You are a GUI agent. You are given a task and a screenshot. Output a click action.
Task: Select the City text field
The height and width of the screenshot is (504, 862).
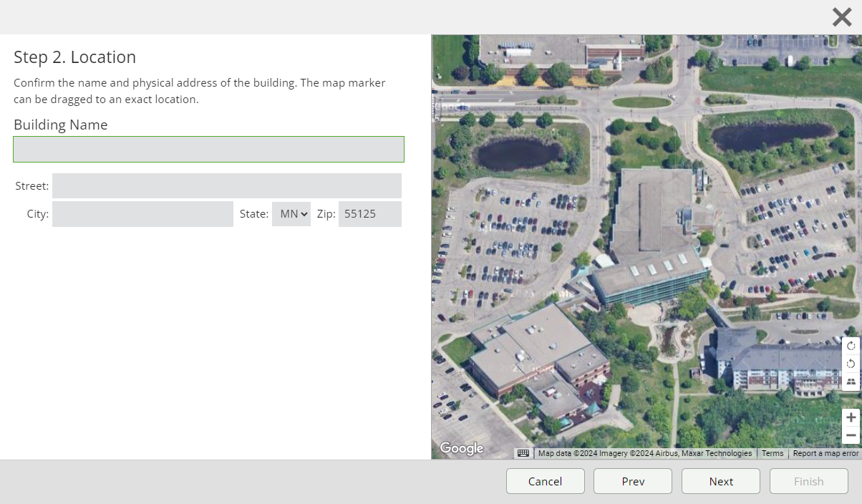click(142, 214)
